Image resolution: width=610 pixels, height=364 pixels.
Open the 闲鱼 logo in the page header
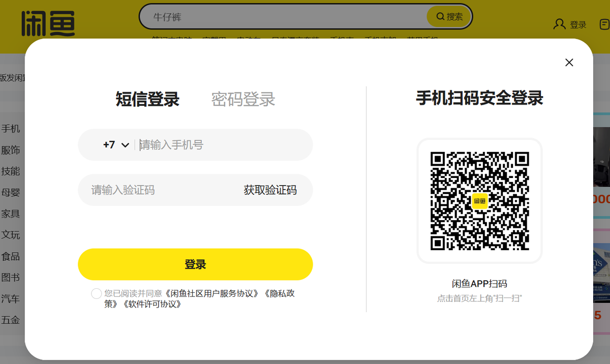pyautogui.click(x=48, y=23)
